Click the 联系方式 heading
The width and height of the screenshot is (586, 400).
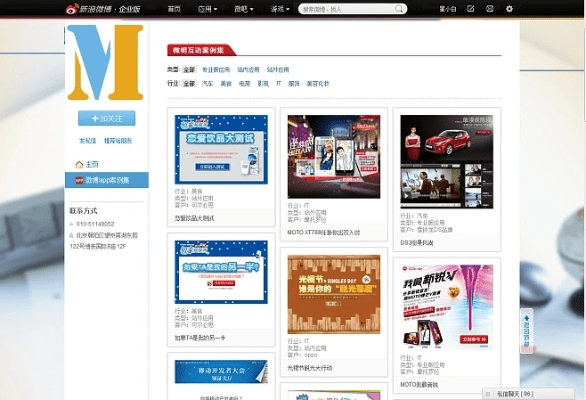pos(83,211)
